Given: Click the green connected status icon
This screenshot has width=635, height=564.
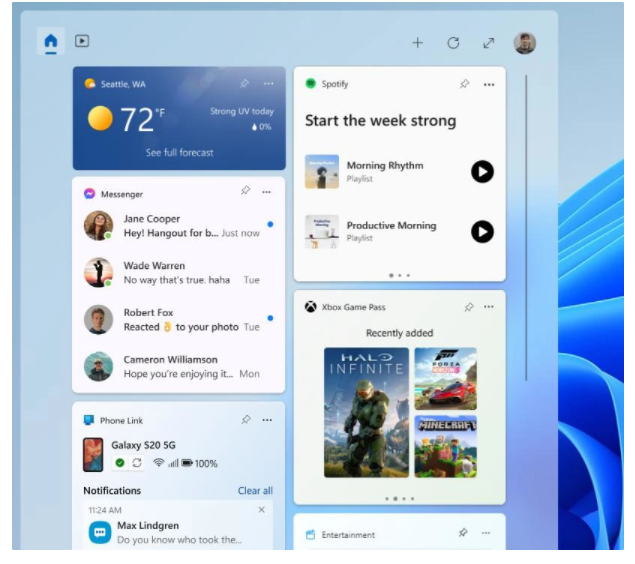Looking at the screenshot, I should [120, 463].
